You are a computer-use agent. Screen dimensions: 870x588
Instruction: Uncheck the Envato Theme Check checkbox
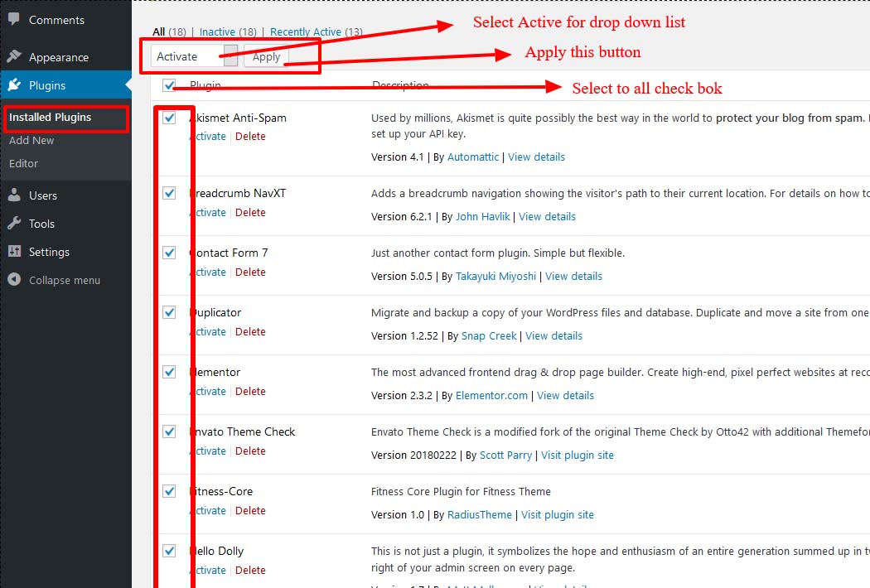169,431
